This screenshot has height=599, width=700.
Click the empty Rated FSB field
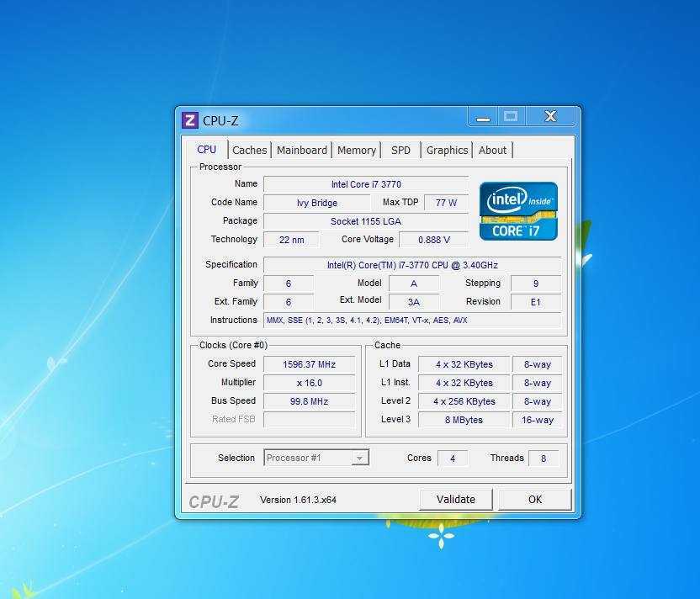click(309, 420)
